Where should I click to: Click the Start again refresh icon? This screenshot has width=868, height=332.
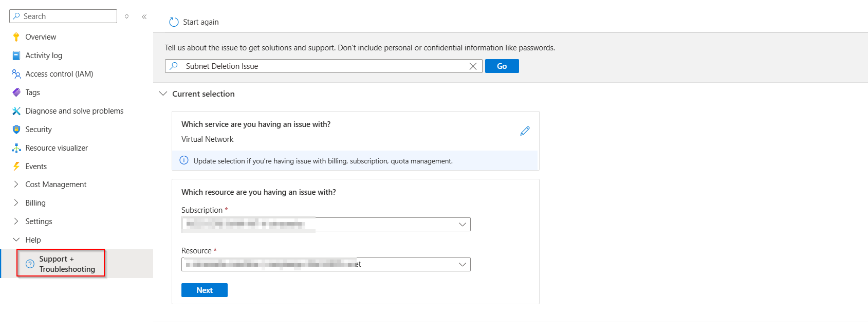coord(174,22)
